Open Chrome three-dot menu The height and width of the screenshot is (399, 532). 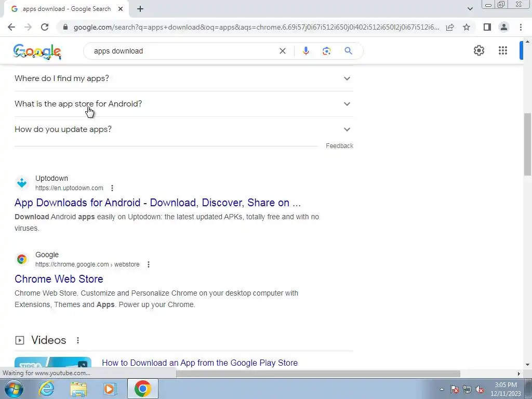click(521, 27)
